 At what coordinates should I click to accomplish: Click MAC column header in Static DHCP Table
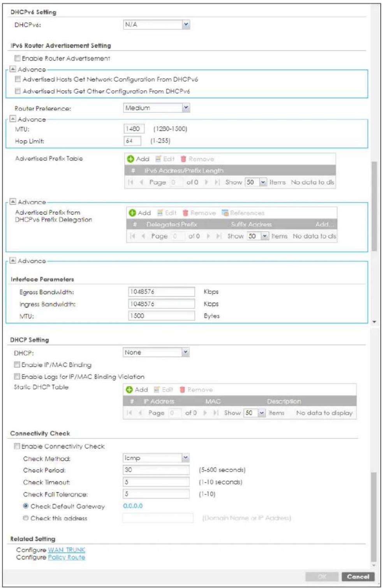click(x=213, y=401)
